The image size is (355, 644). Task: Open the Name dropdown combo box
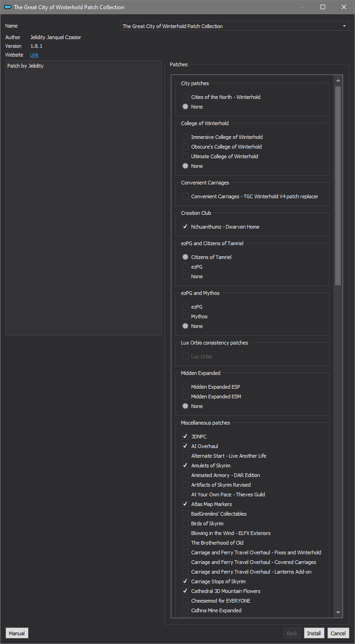[x=235, y=26]
